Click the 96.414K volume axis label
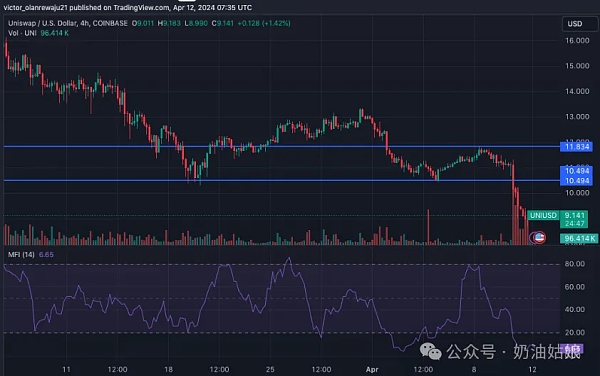The image size is (600, 376). tap(579, 238)
